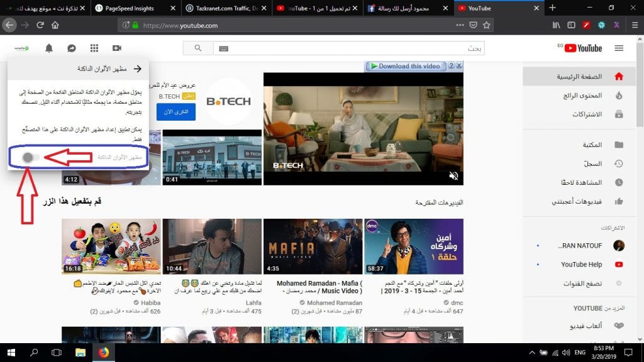Click the search magnifier button
This screenshot has height=362, width=644.
tap(198, 48)
